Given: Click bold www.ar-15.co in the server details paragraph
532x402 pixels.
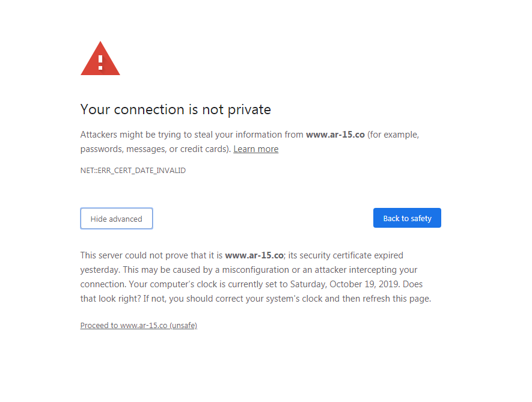Looking at the screenshot, I should click(254, 255).
